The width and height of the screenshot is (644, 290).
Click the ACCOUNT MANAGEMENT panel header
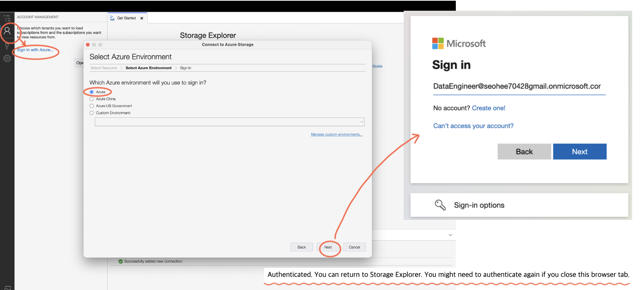38,17
